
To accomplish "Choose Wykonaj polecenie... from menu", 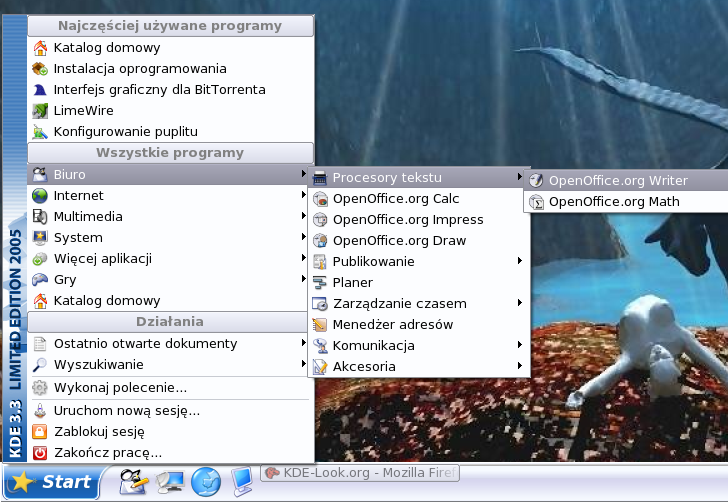I will pos(170,388).
